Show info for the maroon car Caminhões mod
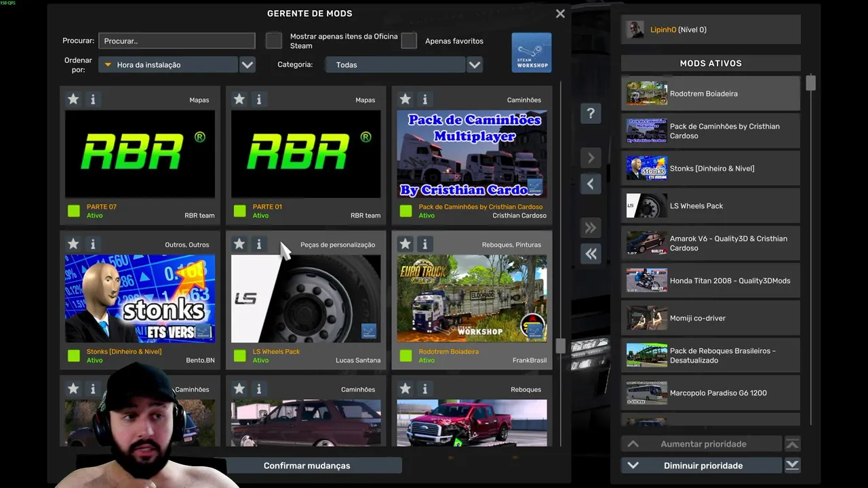 point(258,389)
